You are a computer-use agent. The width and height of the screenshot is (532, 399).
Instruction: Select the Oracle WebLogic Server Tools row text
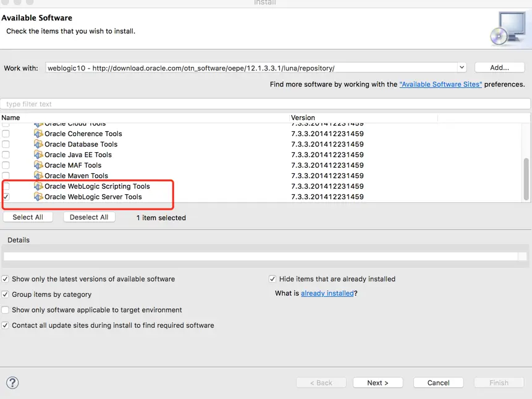(93, 197)
